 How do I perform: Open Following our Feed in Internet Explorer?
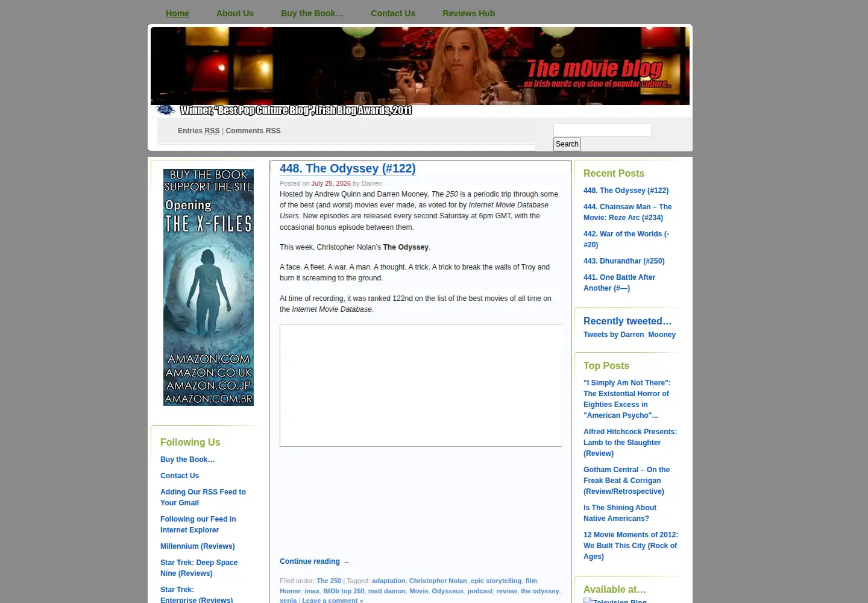[x=198, y=525]
